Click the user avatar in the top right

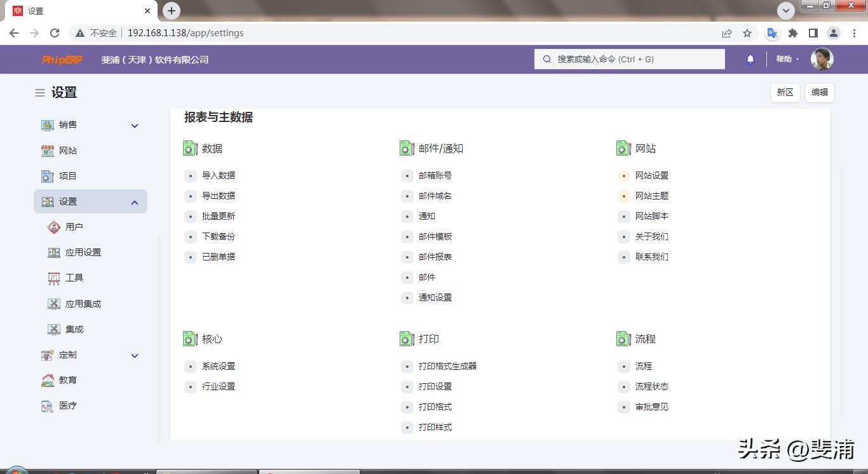(x=822, y=58)
